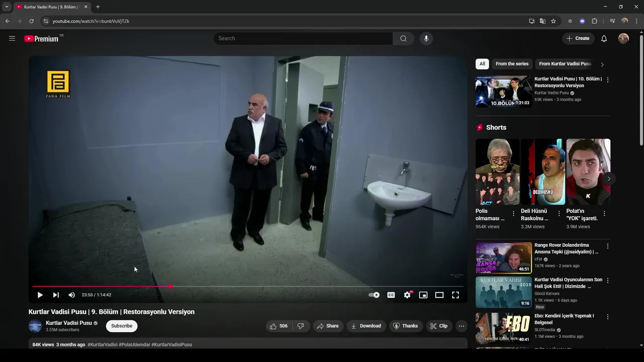The image size is (644, 362).
Task: Open the YouTube hamburger guide menu
Action: coord(12,38)
